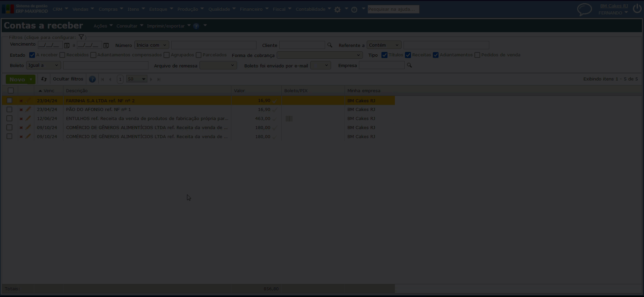Open the settings gear in top menu
The height and width of the screenshot is (297, 644).
pos(337,9)
